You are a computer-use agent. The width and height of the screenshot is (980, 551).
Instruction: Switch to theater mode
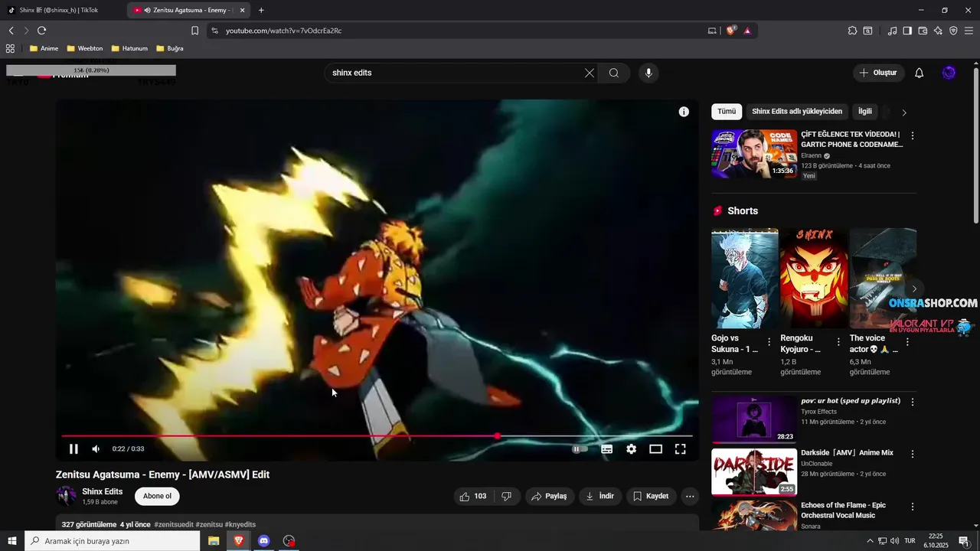pos(655,449)
